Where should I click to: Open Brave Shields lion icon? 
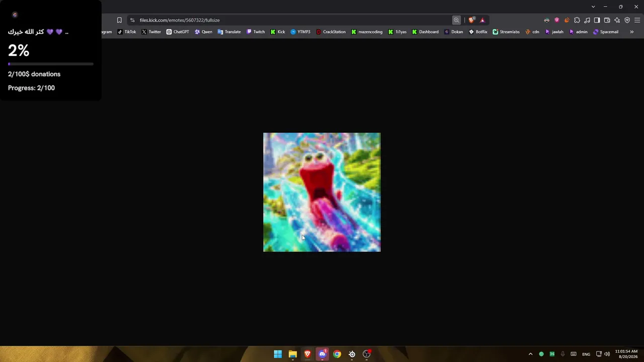(x=471, y=20)
